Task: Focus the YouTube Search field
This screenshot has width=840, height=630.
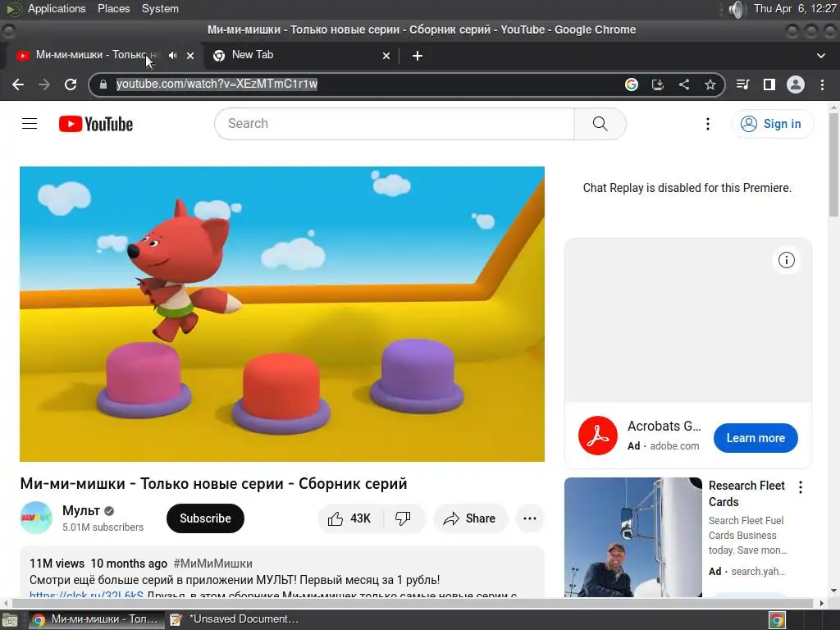Action: coord(395,124)
